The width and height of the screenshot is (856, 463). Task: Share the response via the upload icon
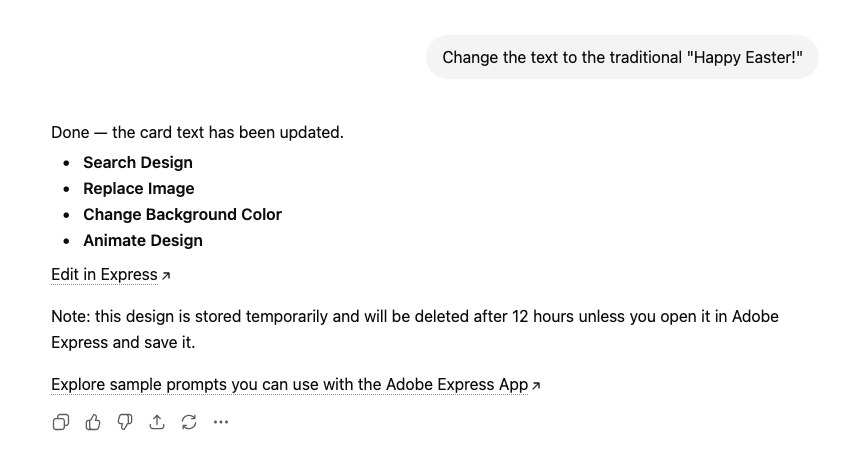[157, 422]
